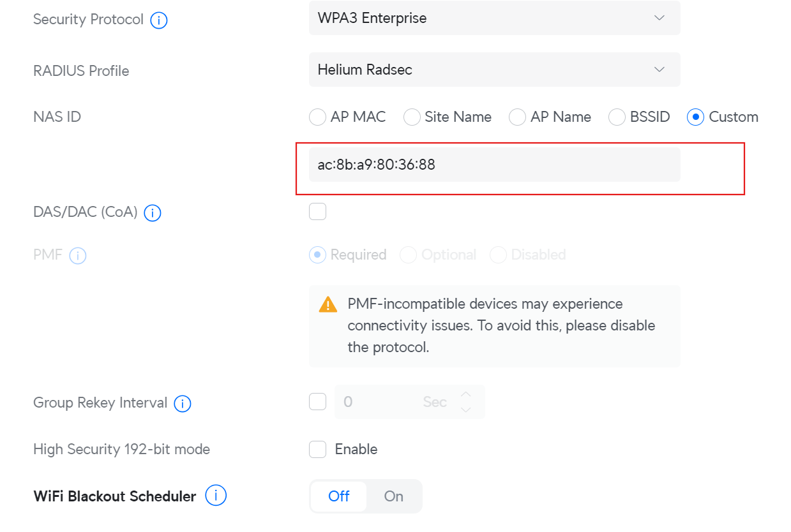Click the WiFi Blackout Scheduler info icon
This screenshot has height=532, width=791.
tap(216, 496)
